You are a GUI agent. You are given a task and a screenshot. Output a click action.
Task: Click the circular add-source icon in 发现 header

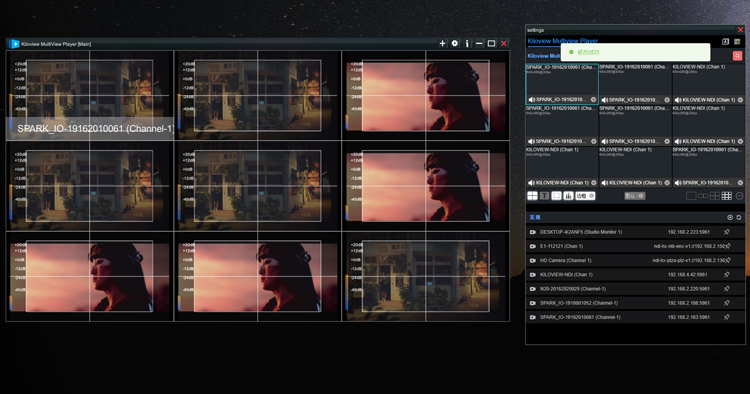click(x=730, y=217)
